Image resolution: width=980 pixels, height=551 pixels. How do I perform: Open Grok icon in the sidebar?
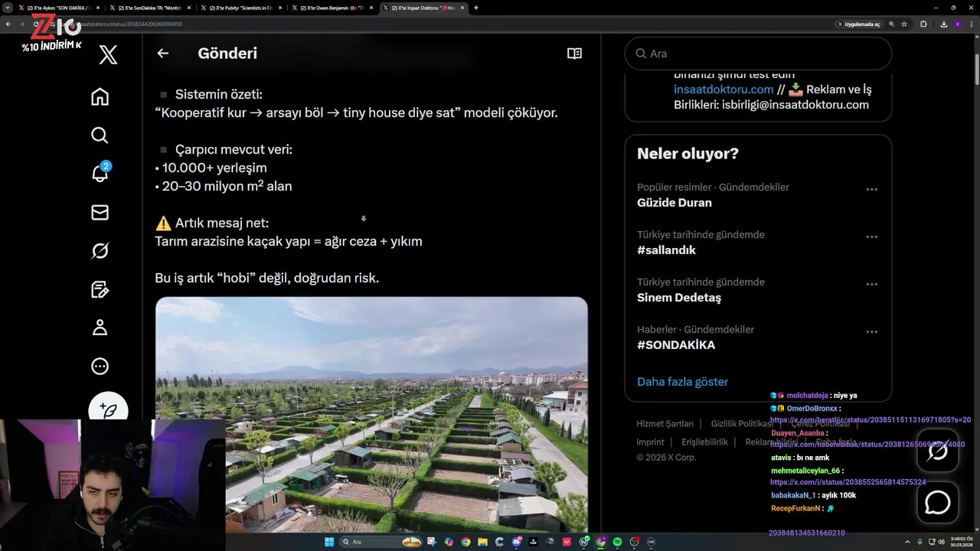100,251
